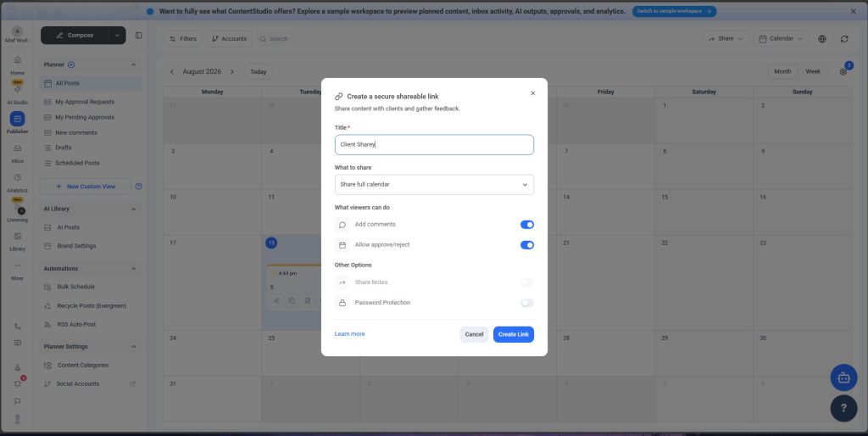Click the duplicate icon on the post
868x436 pixels.
(292, 301)
